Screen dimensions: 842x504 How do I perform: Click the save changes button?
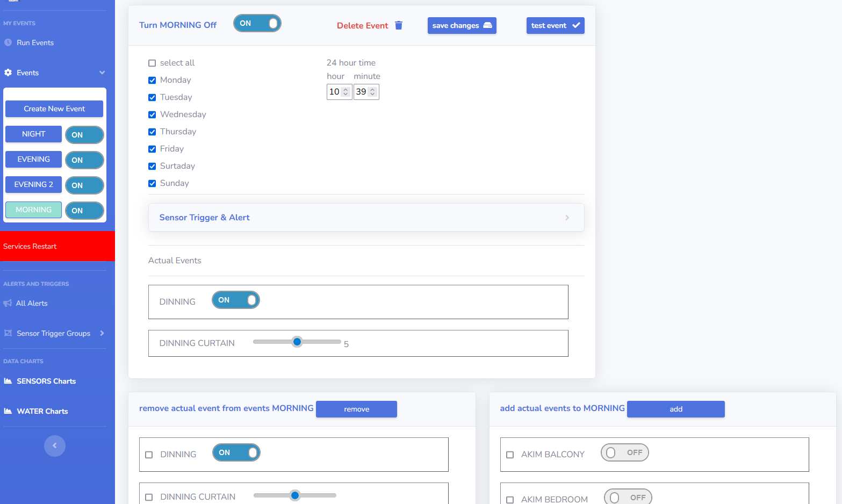(x=462, y=25)
